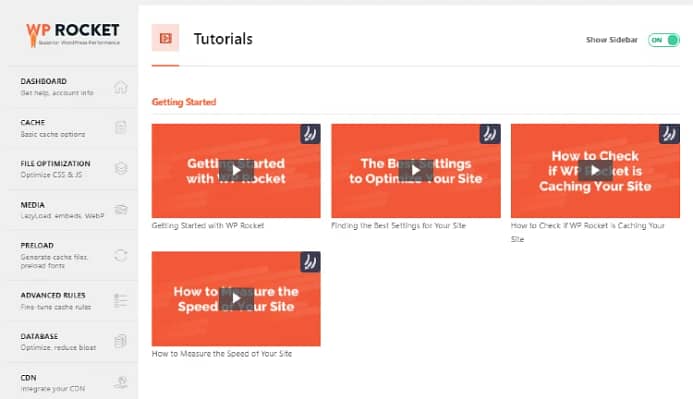Viewport: 693px width, 399px height.
Task: Play the Getting Started with WP Rocket video
Action: (236, 171)
